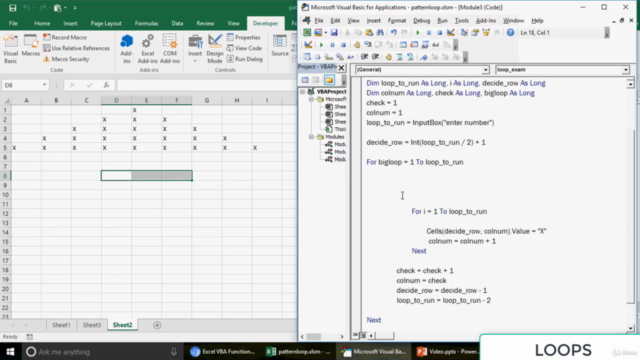Viewport: 640px width, 360px height.
Task: Collapse the Modules folder node
Action: pos(311,137)
